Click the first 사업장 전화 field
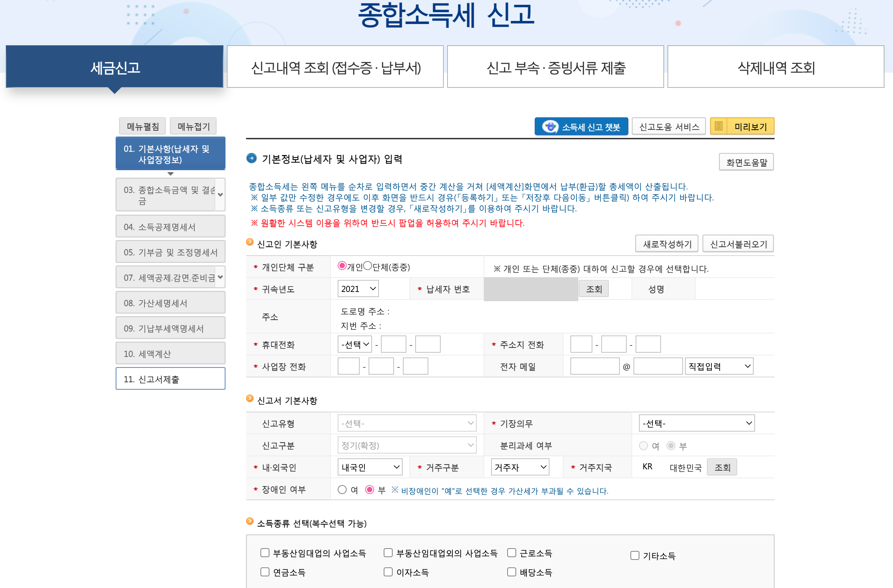The width and height of the screenshot is (893, 588). [348, 366]
